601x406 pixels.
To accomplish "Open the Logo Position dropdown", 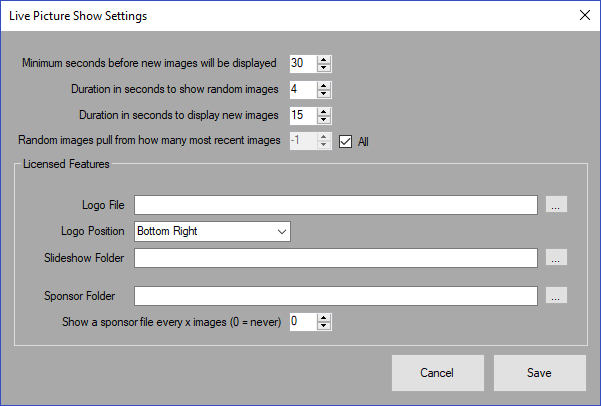I will pos(212,231).
